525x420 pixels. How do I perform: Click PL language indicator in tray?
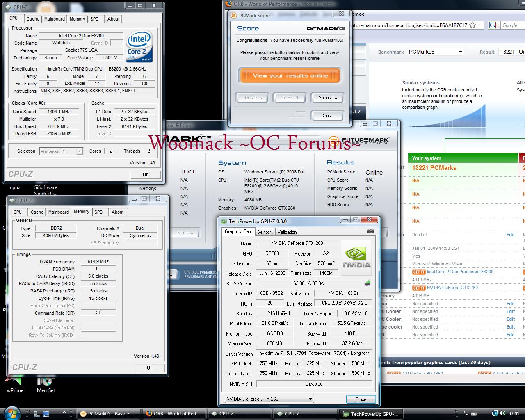(465, 413)
